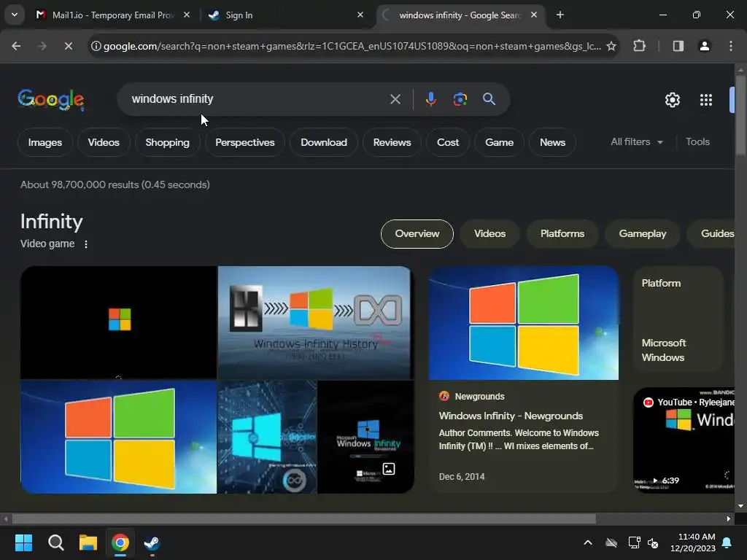Open Steam from the taskbar
747x560 pixels.
152,542
